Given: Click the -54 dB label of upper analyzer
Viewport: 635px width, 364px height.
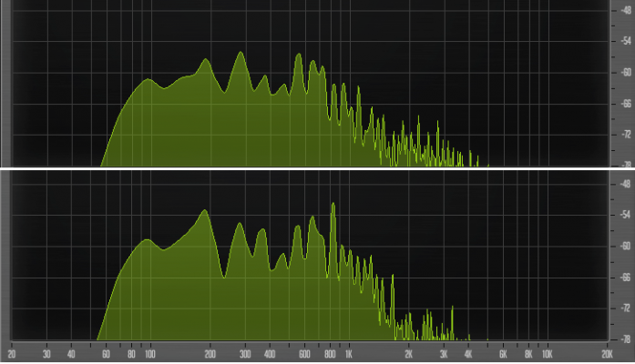Looking at the screenshot, I should tap(626, 41).
